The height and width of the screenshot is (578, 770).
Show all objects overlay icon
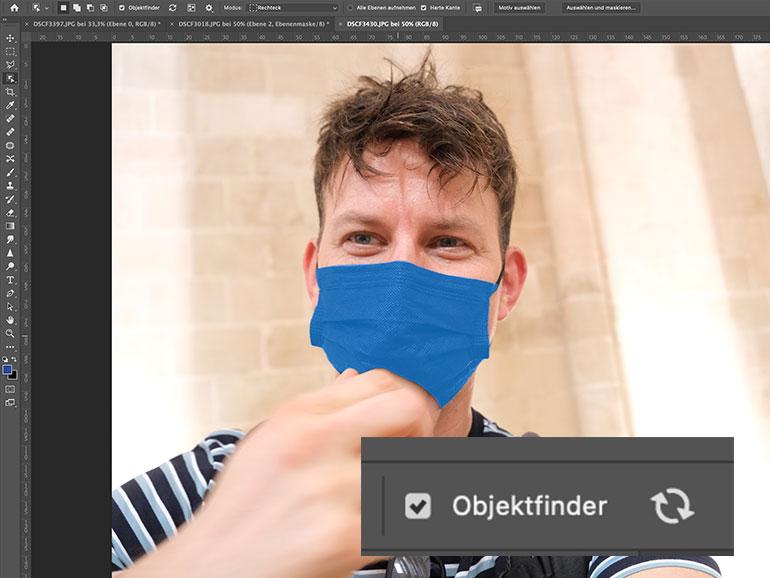[x=191, y=8]
